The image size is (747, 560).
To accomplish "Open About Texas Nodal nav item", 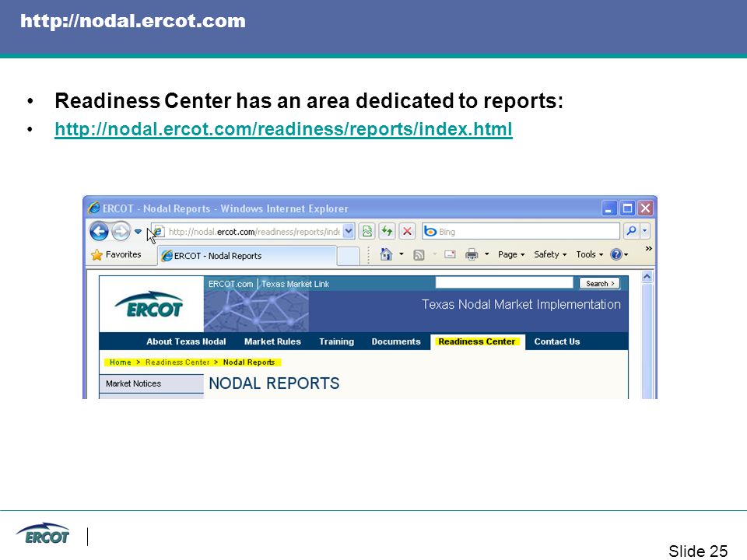I will 186,341.
